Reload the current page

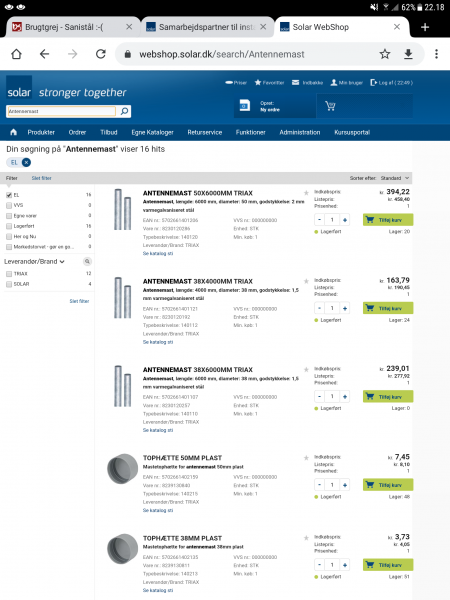click(101, 54)
